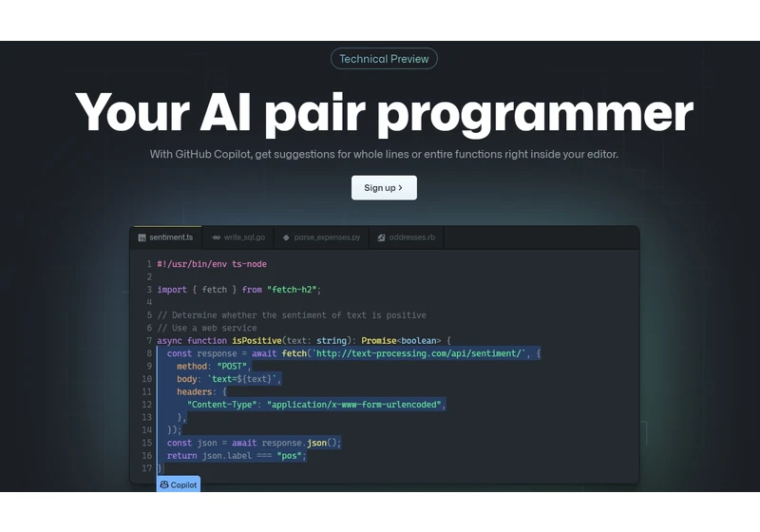Click the Copilot label below the code
Screen dimensions: 760x532
coord(179,484)
